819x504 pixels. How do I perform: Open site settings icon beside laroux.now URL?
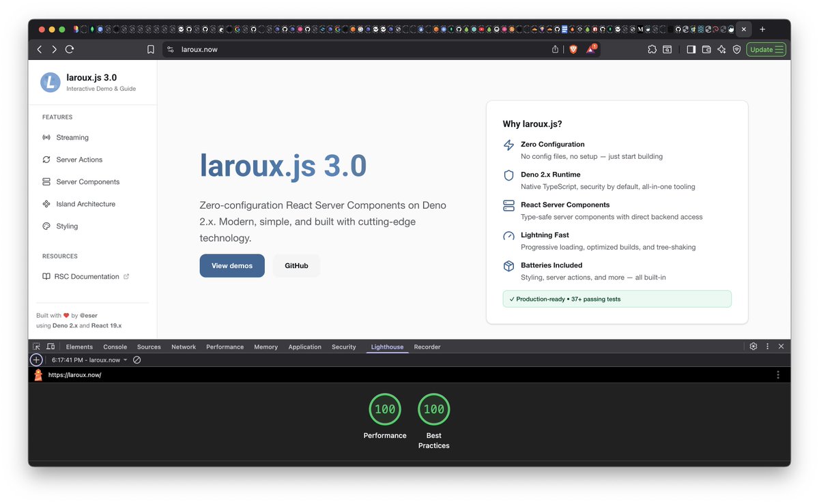click(171, 49)
